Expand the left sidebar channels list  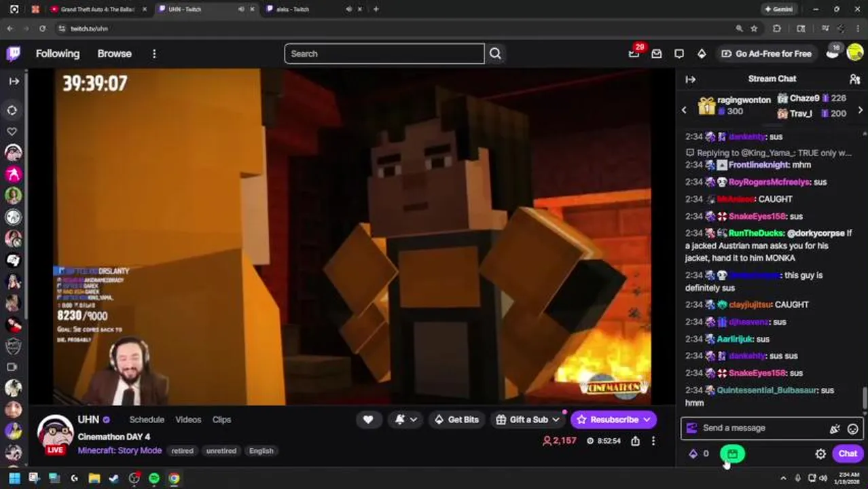tap(14, 81)
